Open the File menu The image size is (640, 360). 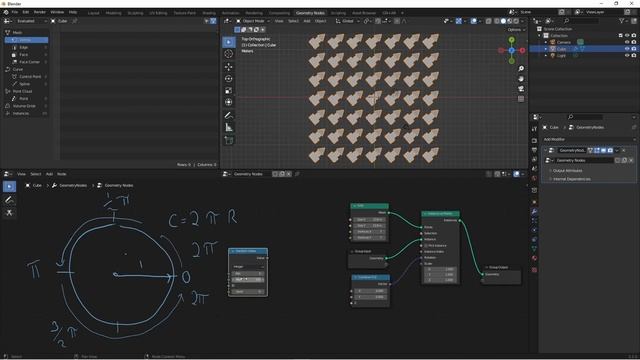click(15, 12)
